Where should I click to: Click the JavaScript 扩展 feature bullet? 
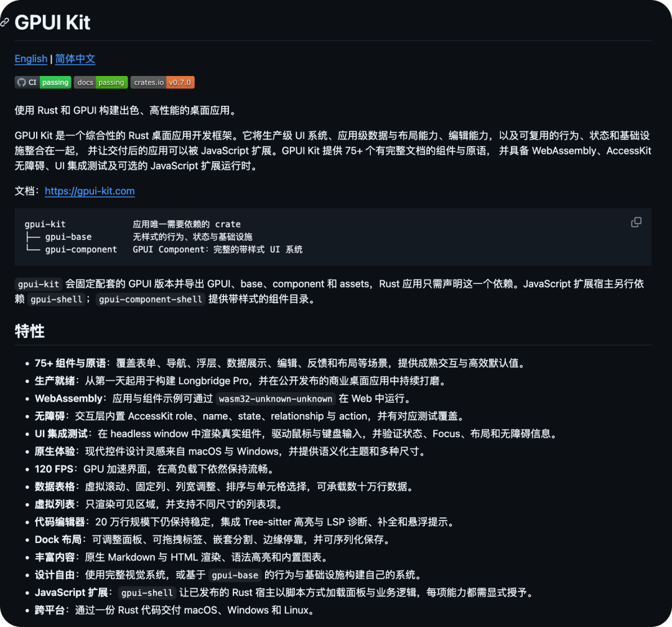point(284,592)
